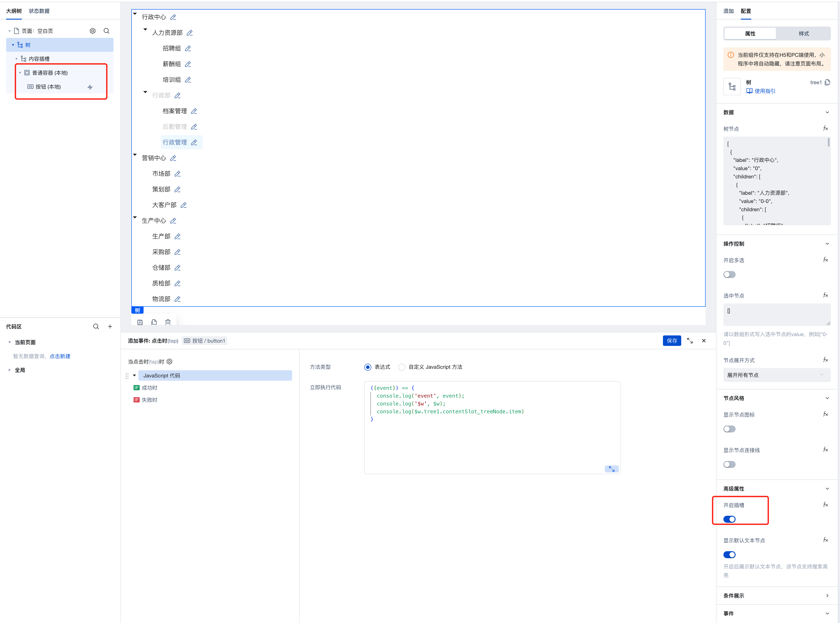
Task: Click the 选中节点 input field
Action: tap(777, 315)
